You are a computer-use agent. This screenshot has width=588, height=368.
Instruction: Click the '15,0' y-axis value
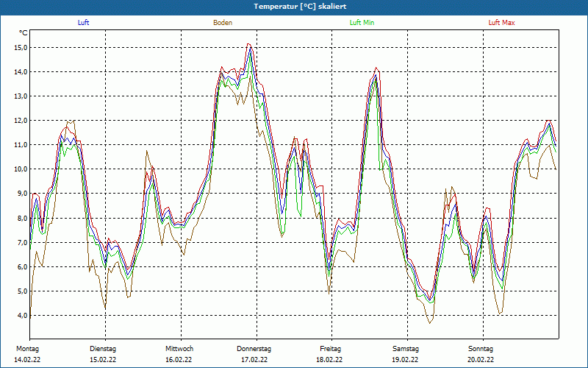(x=21, y=48)
